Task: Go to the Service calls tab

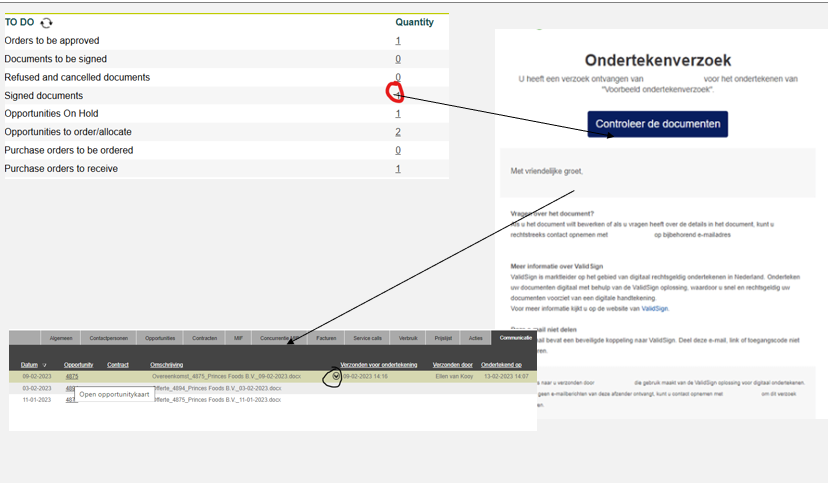Action: click(367, 339)
